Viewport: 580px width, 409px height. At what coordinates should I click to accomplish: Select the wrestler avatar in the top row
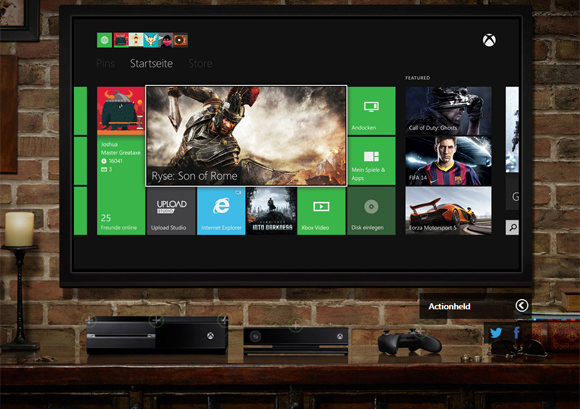(136, 40)
